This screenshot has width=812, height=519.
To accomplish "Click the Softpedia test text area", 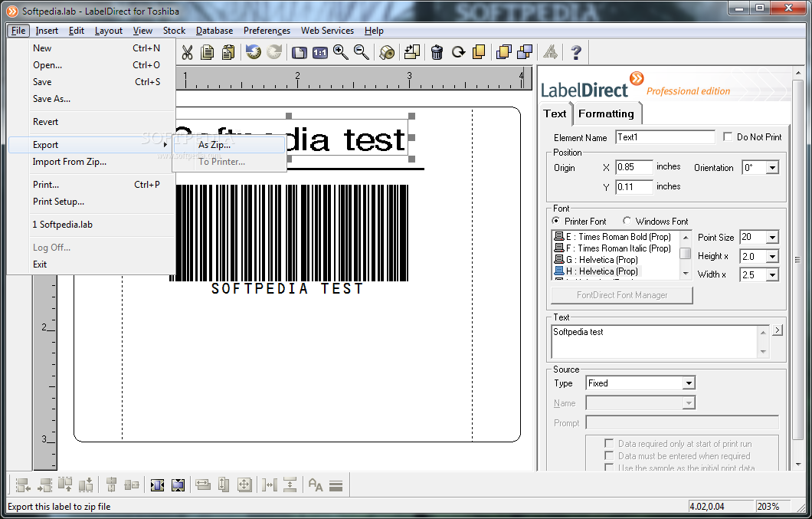I will 654,342.
